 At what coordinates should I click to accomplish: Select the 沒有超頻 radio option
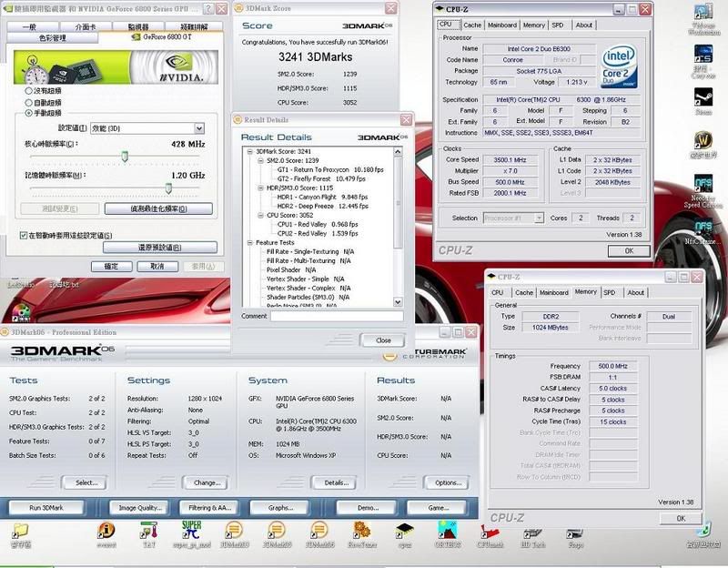coord(29,90)
